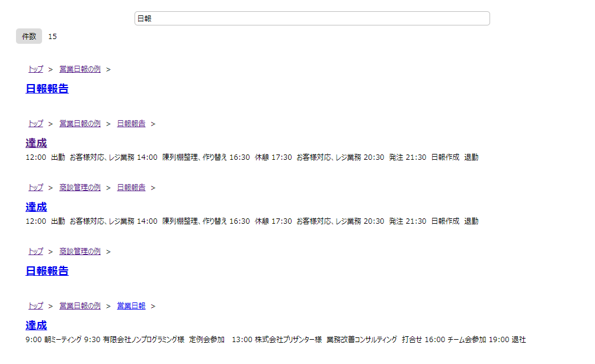Open 商談管理の例 from the third result breadcrumb
Screen dimensions: 595x364
(80, 187)
